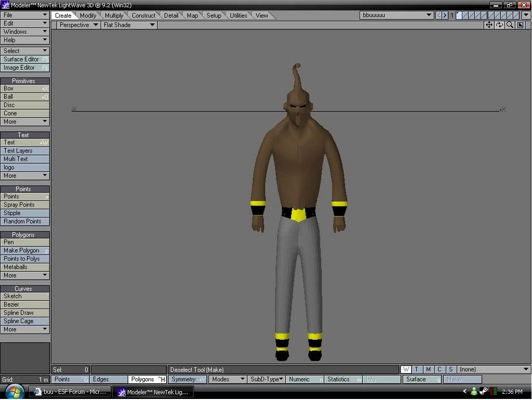Select the second layer slot
The width and height of the screenshot is (532, 400).
(465, 15)
